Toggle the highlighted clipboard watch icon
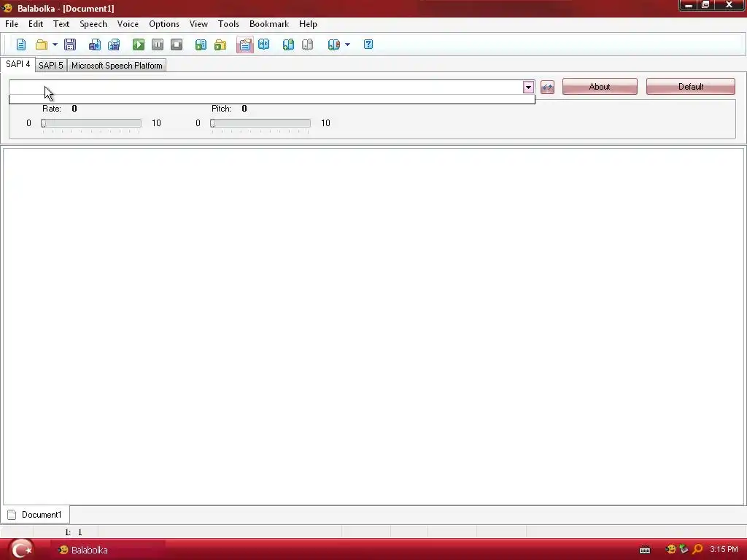The image size is (747, 560). point(245,44)
